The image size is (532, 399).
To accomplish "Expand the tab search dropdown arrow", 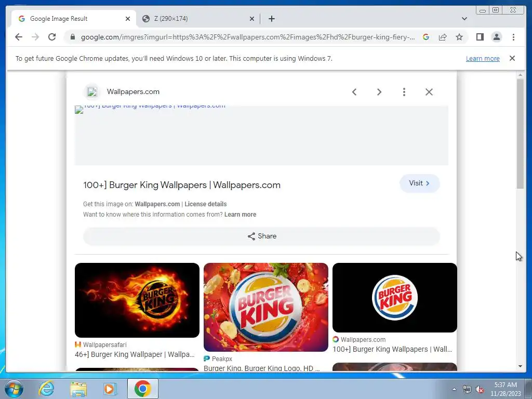I will pos(464,19).
